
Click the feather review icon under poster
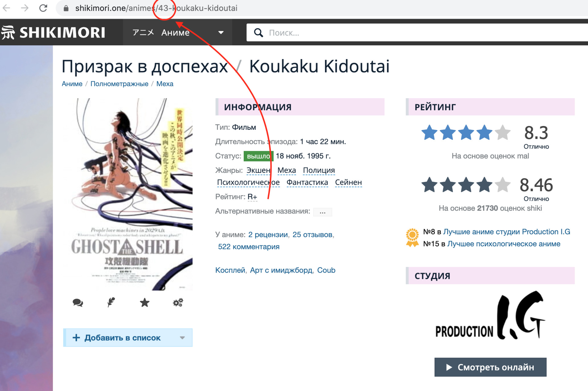click(x=111, y=302)
